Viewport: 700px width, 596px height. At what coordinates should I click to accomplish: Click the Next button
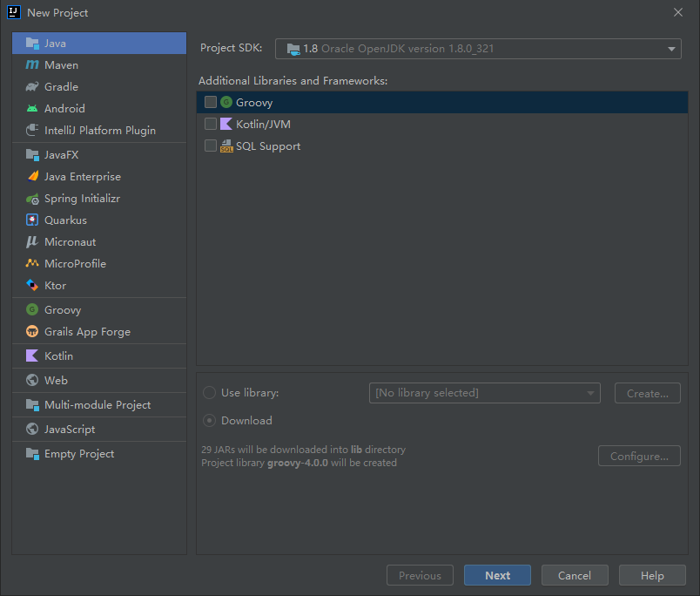[x=497, y=575]
